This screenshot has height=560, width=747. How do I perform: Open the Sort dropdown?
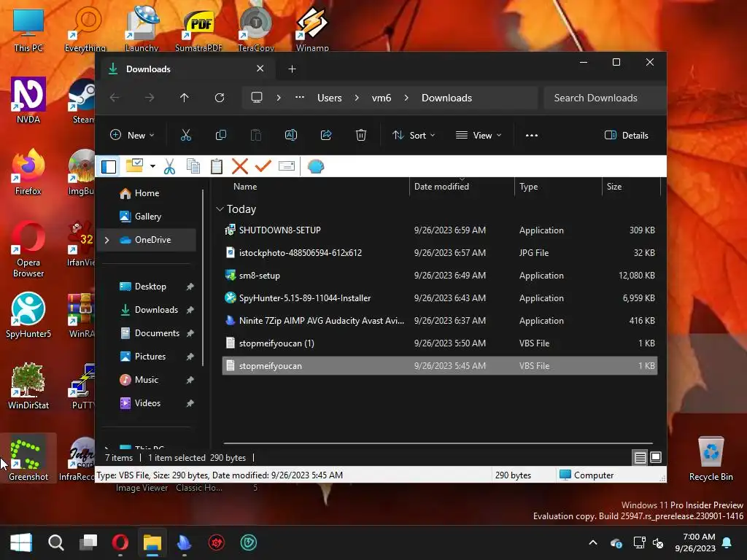pyautogui.click(x=414, y=135)
